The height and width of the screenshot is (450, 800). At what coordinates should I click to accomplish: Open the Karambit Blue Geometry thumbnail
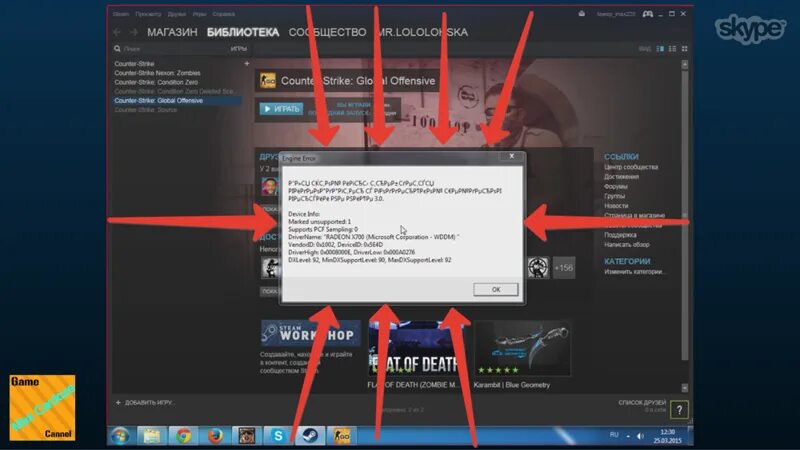pyautogui.click(x=522, y=348)
